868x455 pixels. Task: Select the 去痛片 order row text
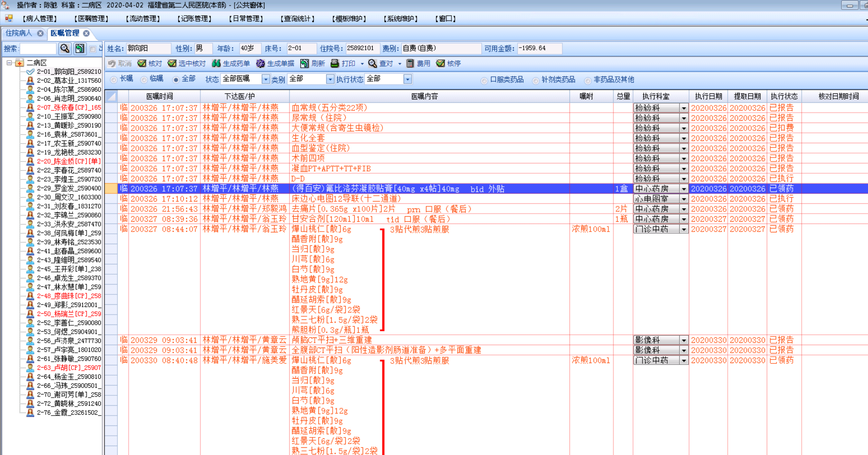[382, 209]
